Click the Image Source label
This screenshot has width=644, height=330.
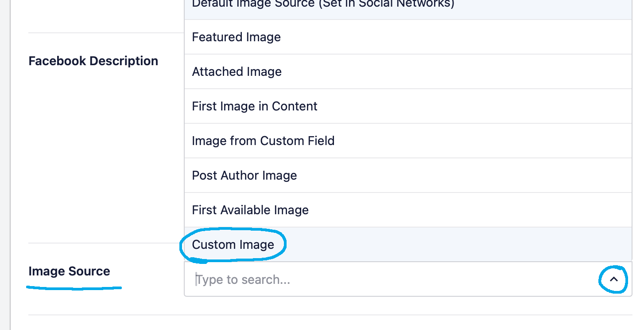click(x=69, y=271)
